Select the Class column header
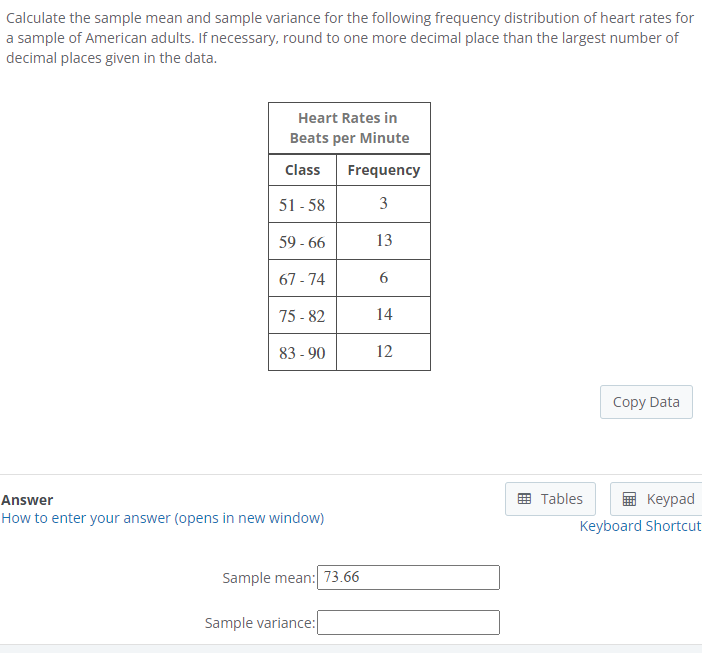The width and height of the screenshot is (702, 653). (x=302, y=170)
